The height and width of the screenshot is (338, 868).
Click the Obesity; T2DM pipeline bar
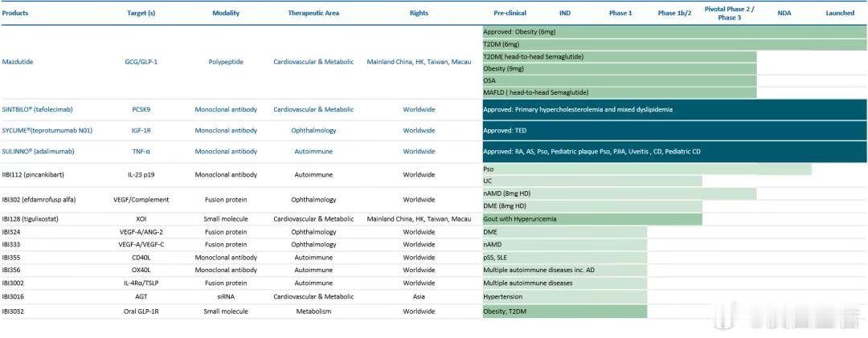point(564,312)
